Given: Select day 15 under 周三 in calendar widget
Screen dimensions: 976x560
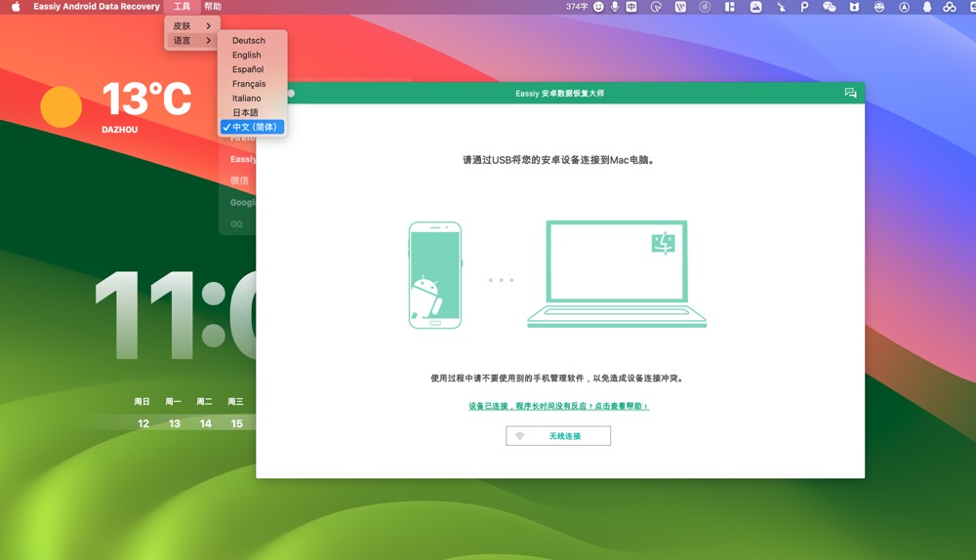Looking at the screenshot, I should (x=236, y=423).
